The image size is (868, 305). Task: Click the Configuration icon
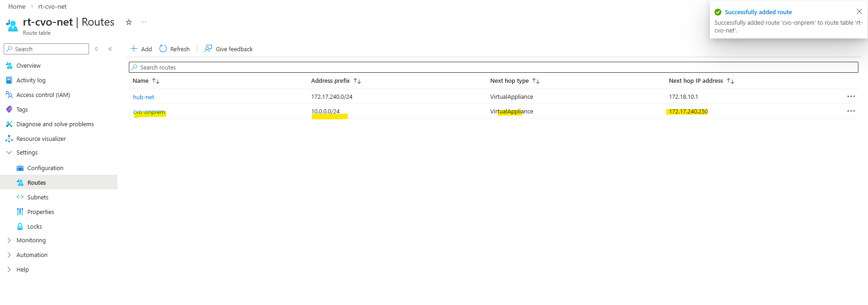pyautogui.click(x=20, y=168)
